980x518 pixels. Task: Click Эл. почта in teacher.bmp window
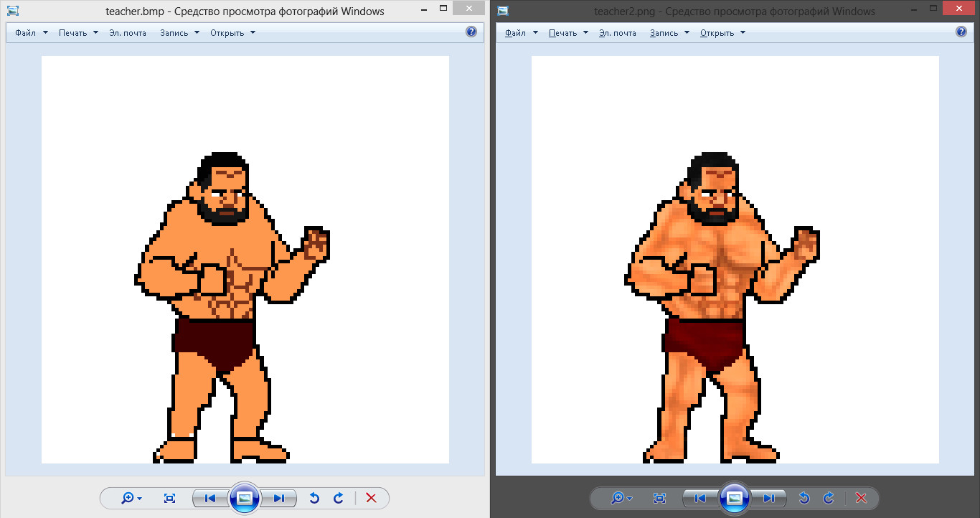click(128, 33)
